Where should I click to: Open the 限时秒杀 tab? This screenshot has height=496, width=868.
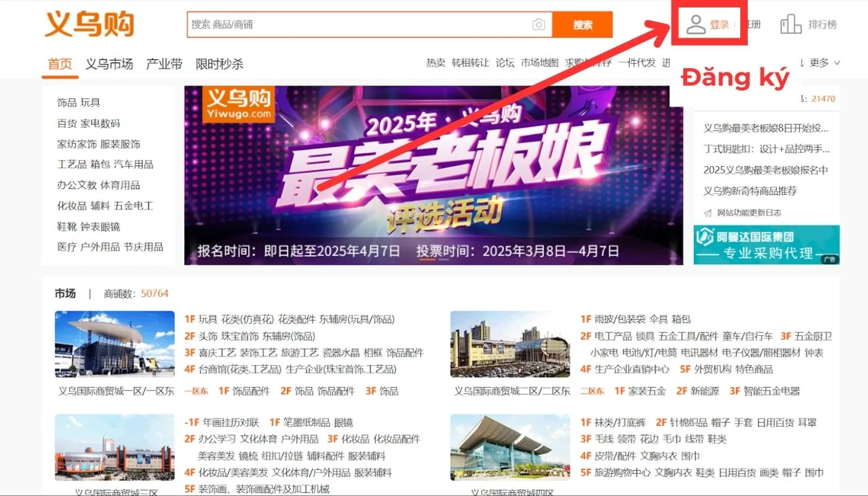point(219,64)
